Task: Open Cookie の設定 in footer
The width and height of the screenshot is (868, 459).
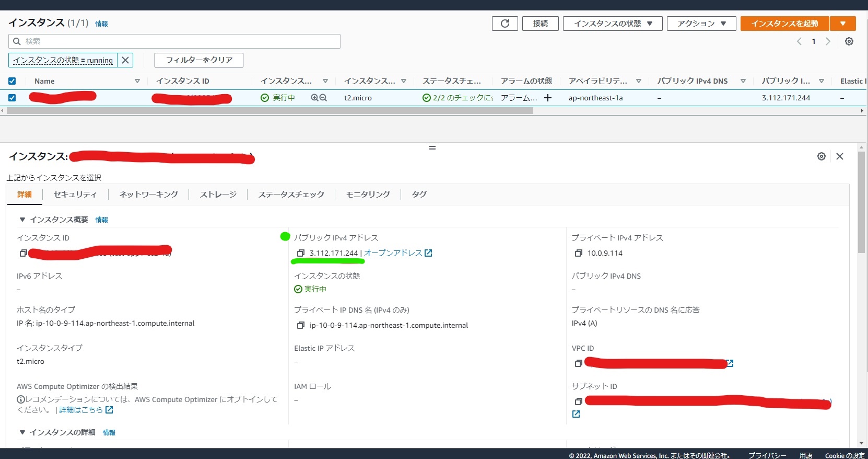Action: 845,455
